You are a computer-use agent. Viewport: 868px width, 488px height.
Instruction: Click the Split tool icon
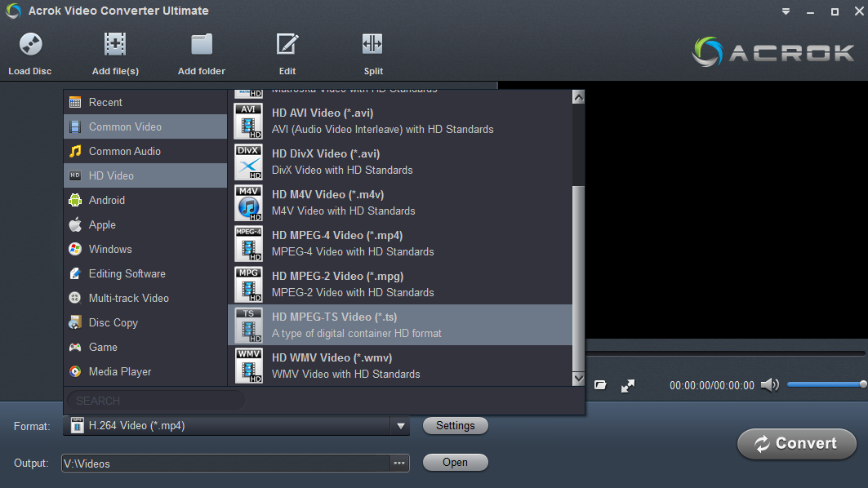tap(372, 44)
